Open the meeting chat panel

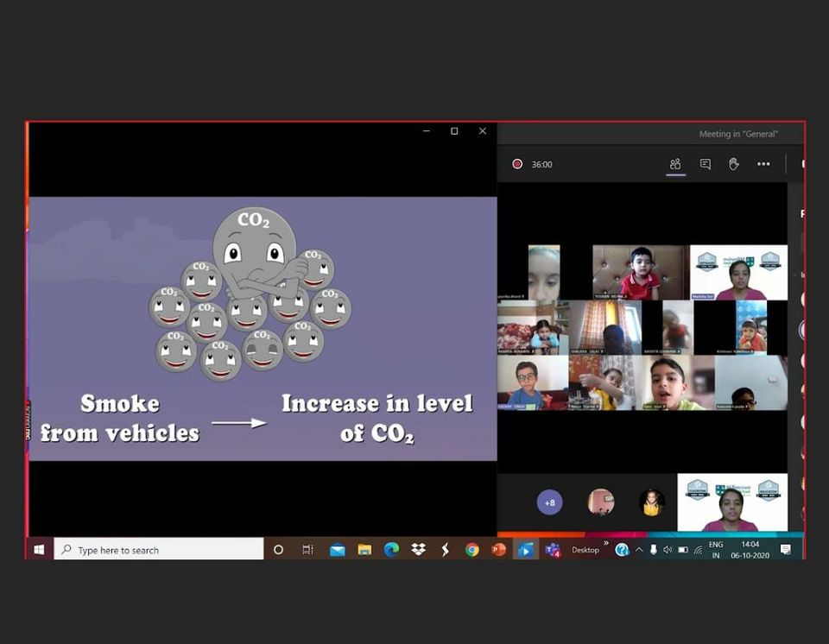(705, 164)
